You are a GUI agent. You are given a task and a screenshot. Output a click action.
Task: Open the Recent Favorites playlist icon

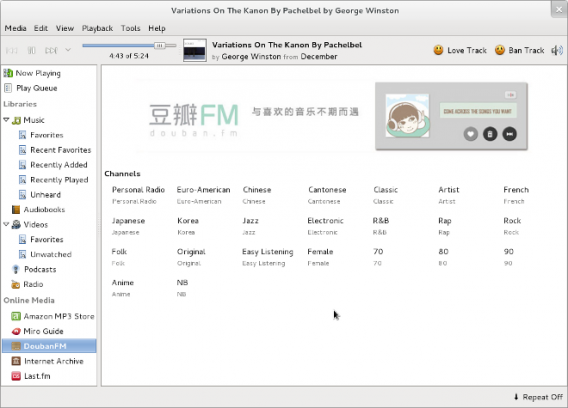(22, 150)
